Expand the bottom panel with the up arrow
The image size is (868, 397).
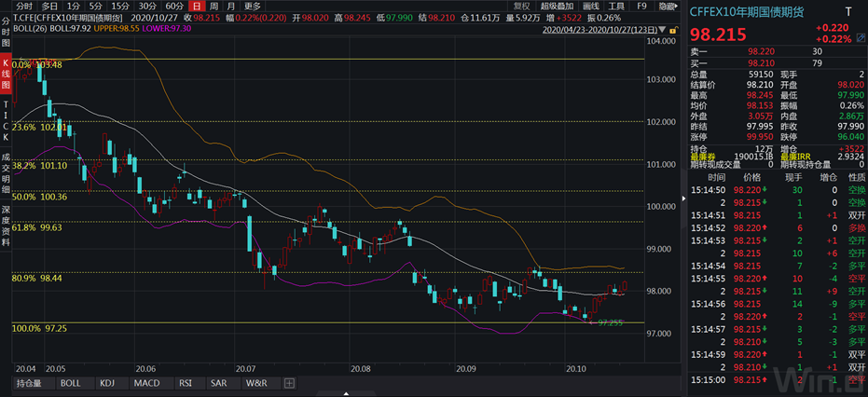tap(347, 393)
